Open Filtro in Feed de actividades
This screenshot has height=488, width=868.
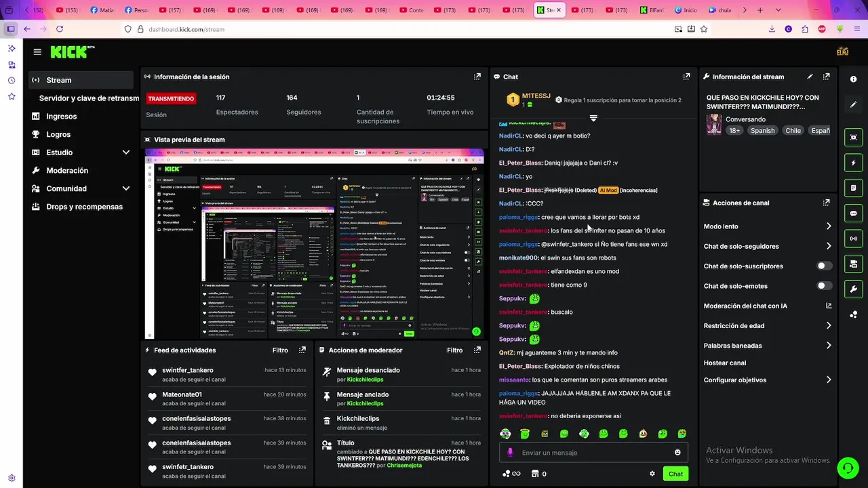[x=280, y=350]
